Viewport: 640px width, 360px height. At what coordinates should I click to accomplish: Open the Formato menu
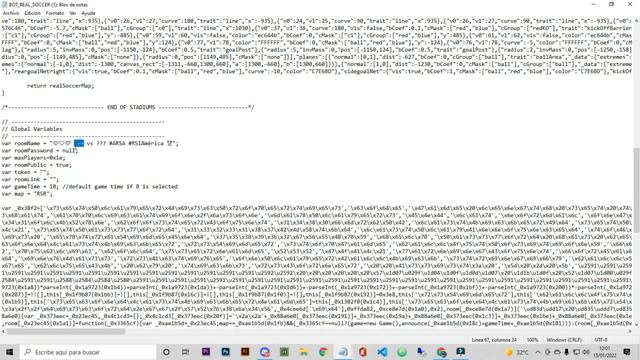point(55,13)
